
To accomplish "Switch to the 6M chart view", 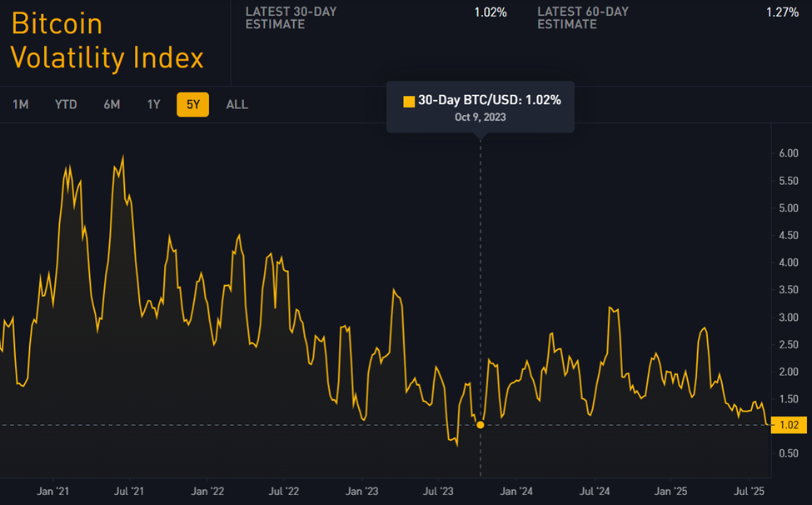I will (x=112, y=104).
